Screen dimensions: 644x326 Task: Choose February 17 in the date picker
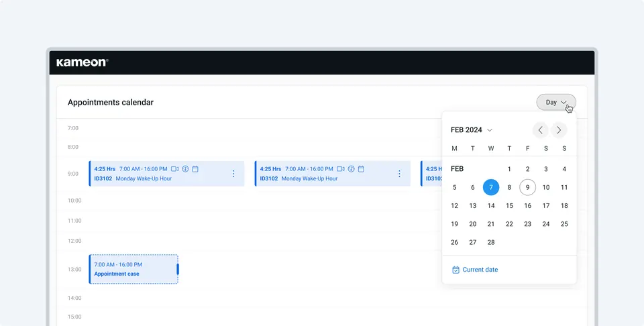click(546, 206)
